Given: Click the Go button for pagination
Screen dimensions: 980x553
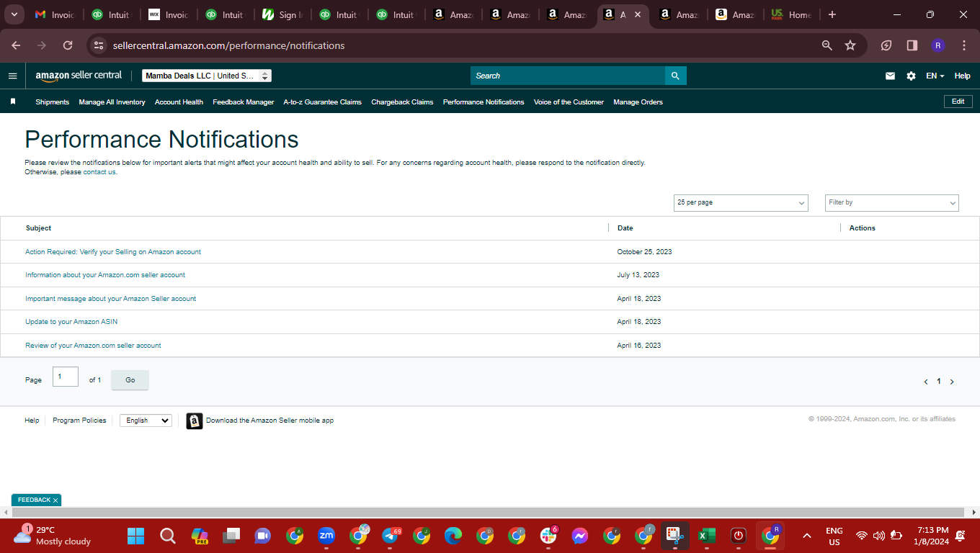Looking at the screenshot, I should click(x=130, y=380).
